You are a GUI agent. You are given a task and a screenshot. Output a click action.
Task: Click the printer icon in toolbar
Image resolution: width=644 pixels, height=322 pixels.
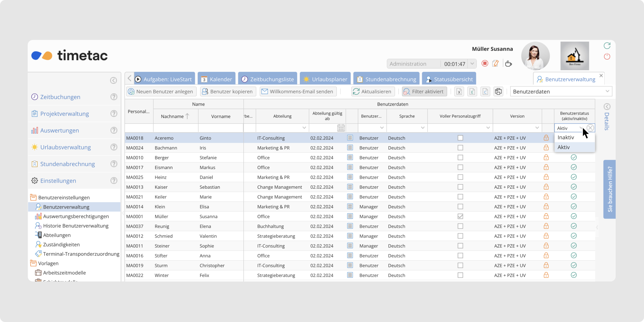click(498, 91)
